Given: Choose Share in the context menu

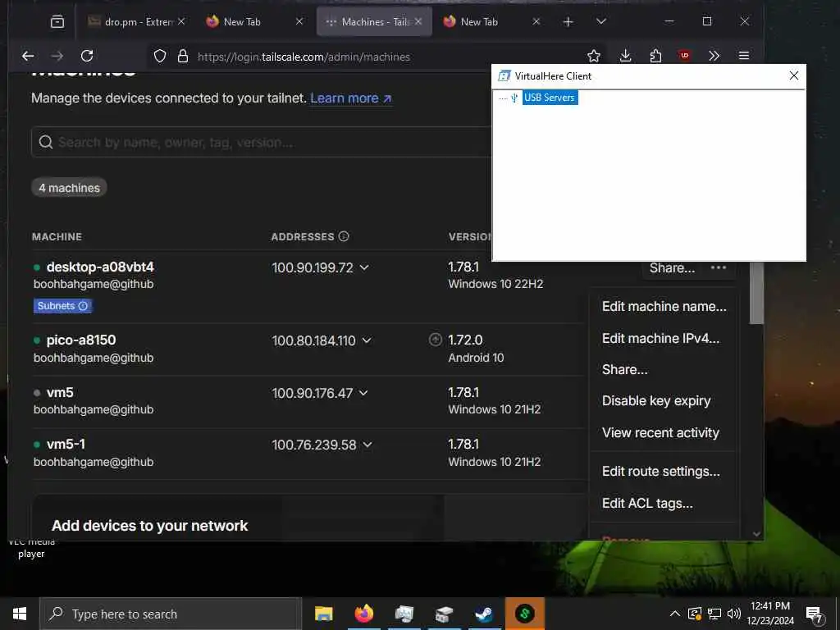Looking at the screenshot, I should point(624,370).
